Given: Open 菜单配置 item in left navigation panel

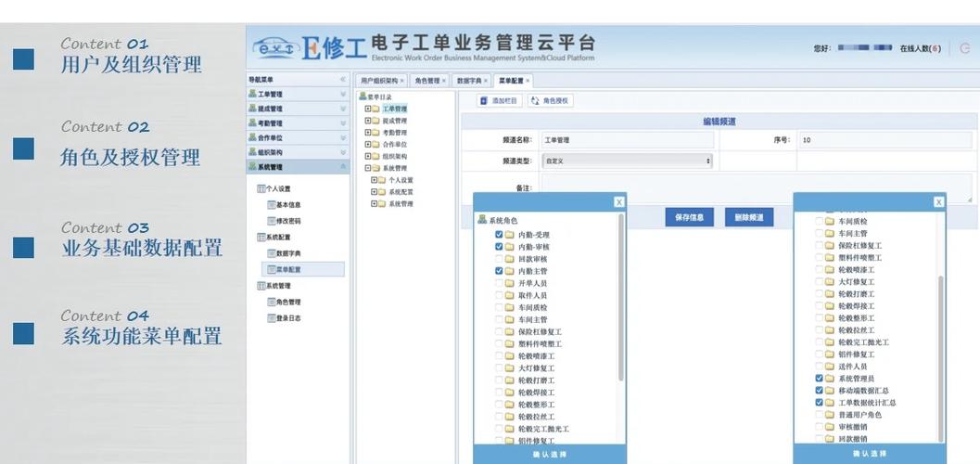Looking at the screenshot, I should (303, 269).
